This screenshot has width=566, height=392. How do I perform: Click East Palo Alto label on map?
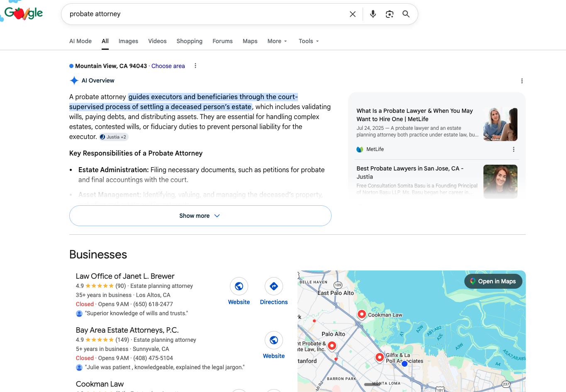336,293
